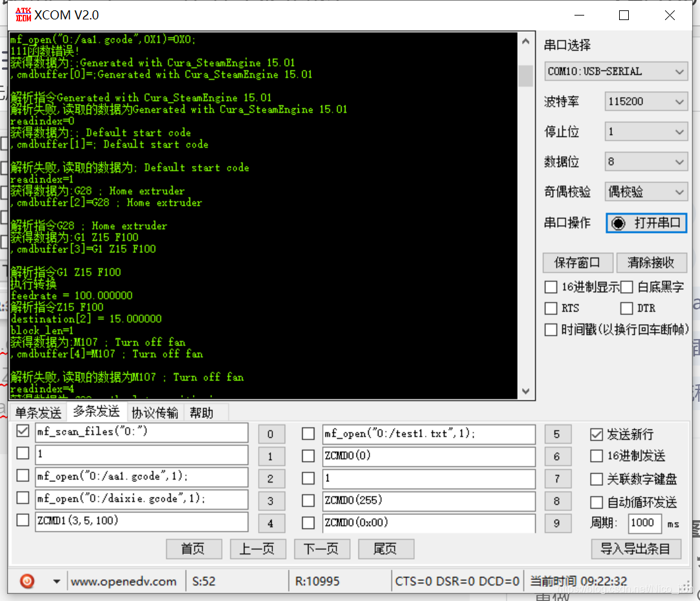
Task: Switch to the 单条发送 tab
Action: tap(38, 413)
